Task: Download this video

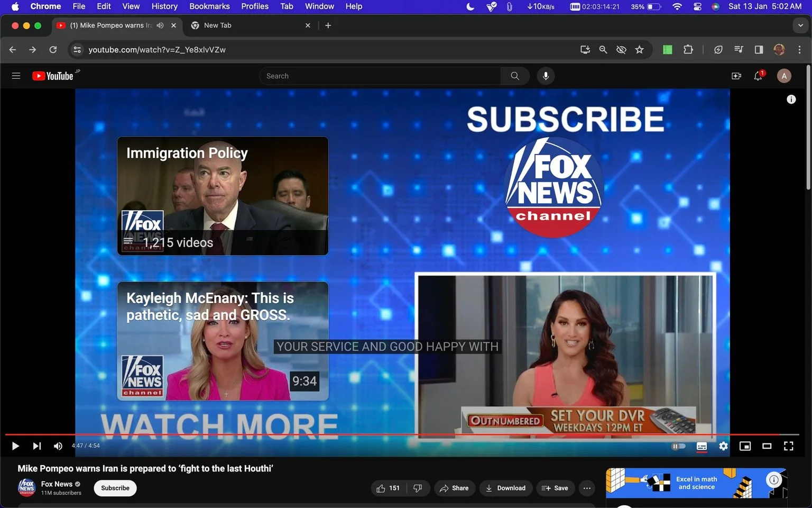Action: pyautogui.click(x=506, y=488)
